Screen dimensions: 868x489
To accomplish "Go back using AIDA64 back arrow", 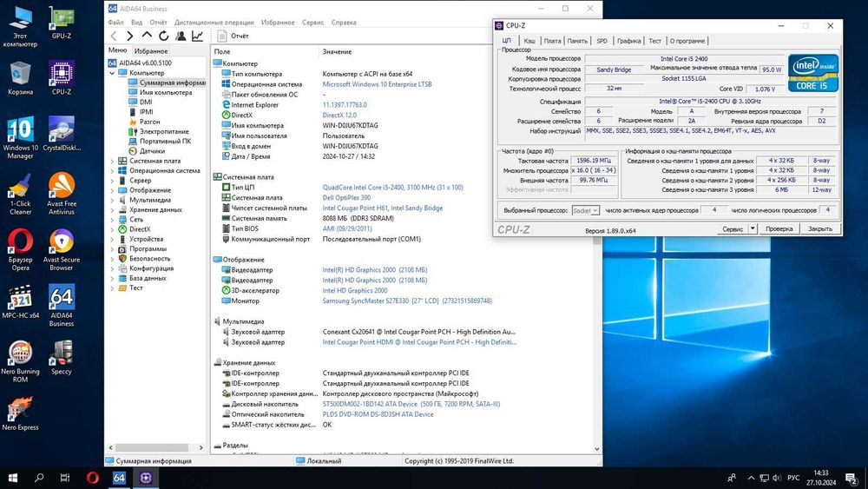I will (x=114, y=36).
